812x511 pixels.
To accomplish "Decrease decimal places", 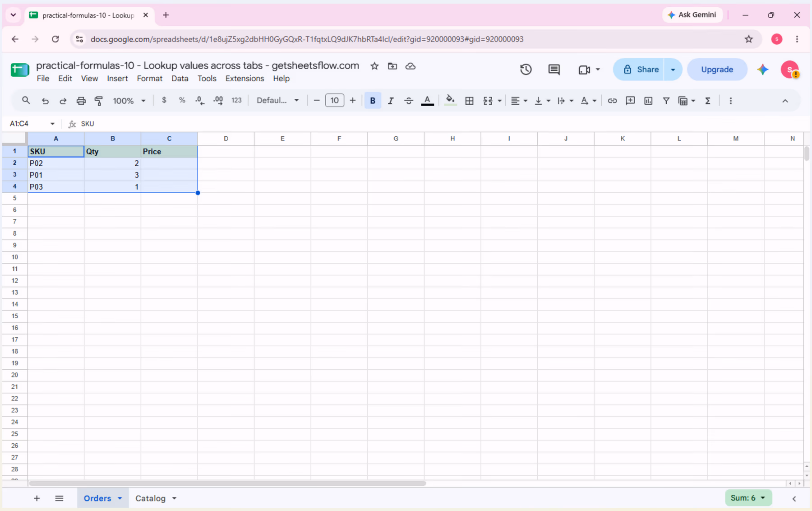I will point(200,101).
